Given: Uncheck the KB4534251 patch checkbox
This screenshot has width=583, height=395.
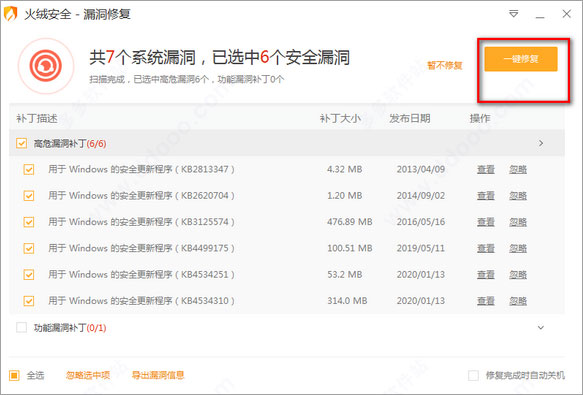Looking at the screenshot, I should 29,274.
